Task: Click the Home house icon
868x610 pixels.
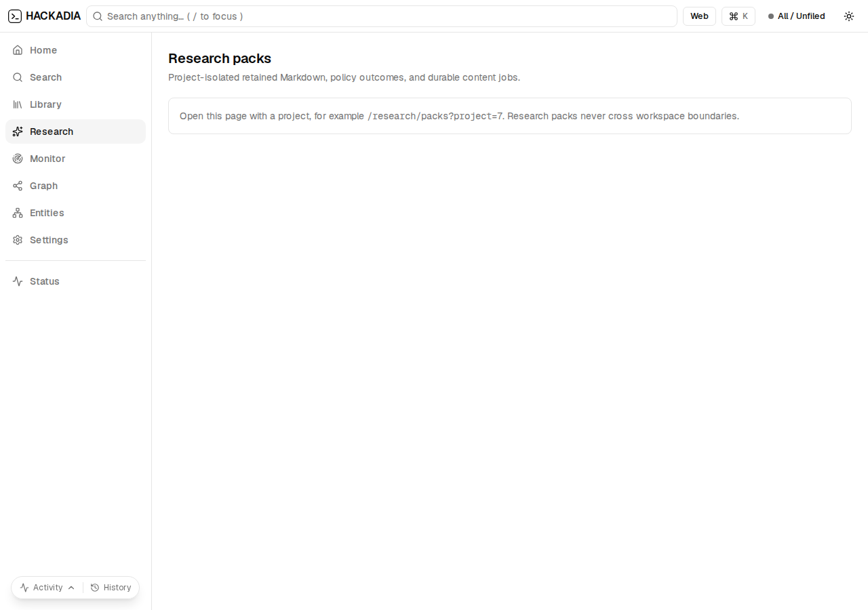Action: pos(18,50)
